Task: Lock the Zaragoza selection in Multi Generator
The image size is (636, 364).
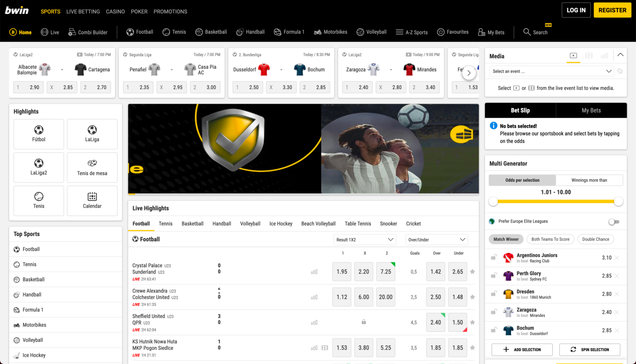Action: tap(494, 312)
